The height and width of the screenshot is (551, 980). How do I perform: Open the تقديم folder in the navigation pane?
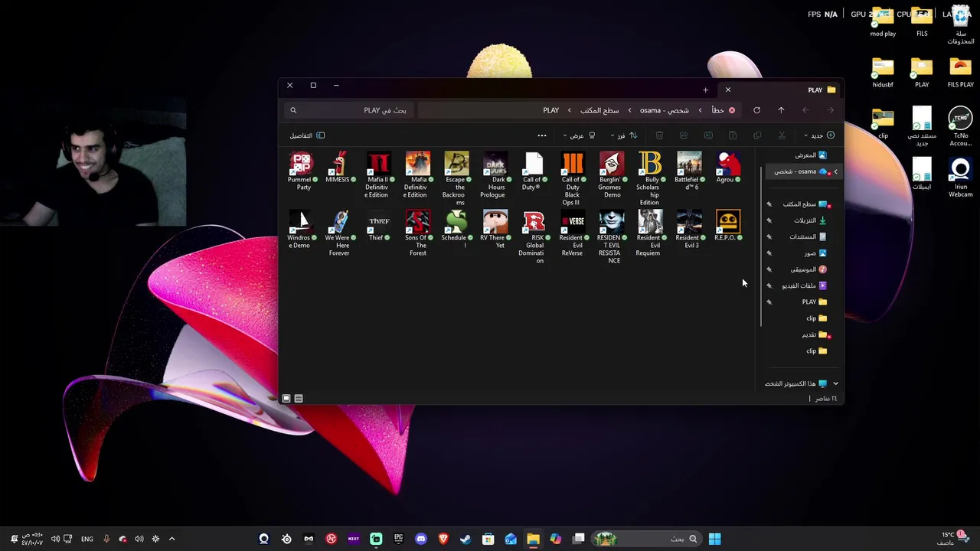point(814,334)
